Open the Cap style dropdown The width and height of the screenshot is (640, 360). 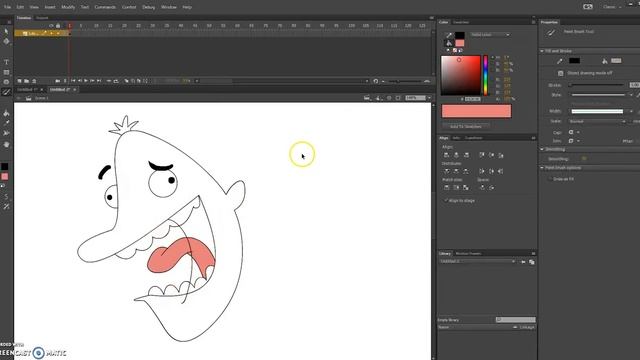coord(574,132)
